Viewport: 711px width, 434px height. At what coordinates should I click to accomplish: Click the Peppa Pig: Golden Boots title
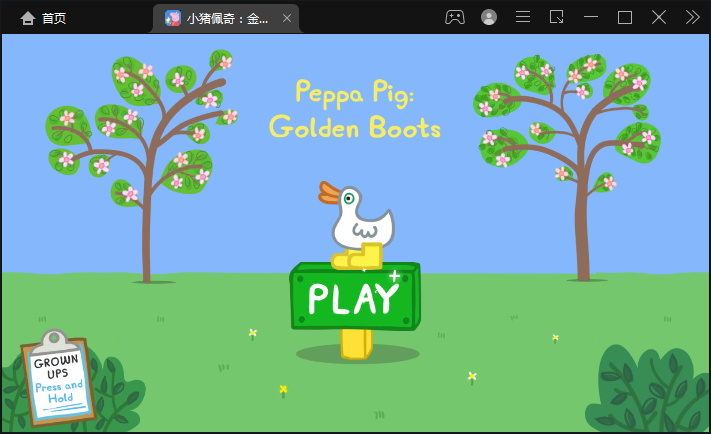pos(355,109)
